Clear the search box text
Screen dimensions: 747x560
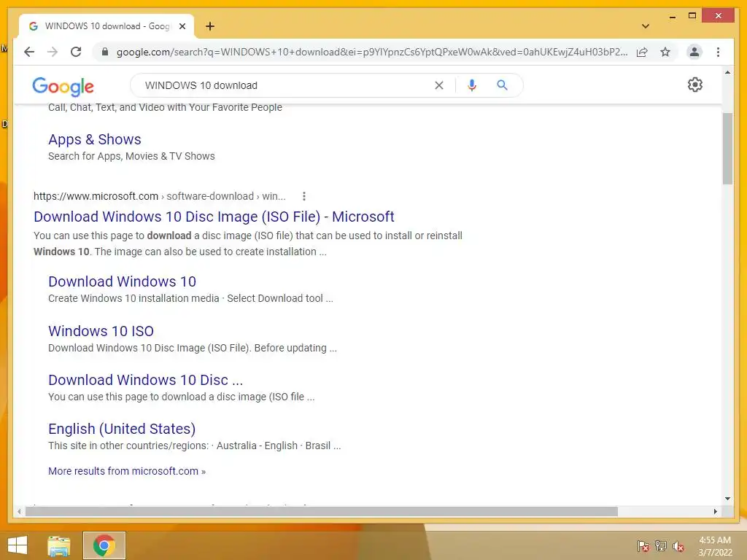[x=438, y=85]
